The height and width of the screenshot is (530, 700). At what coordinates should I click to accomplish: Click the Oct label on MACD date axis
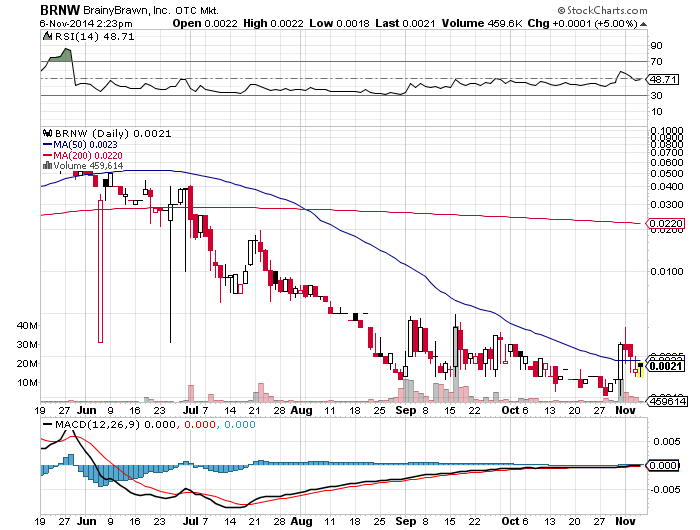point(510,521)
